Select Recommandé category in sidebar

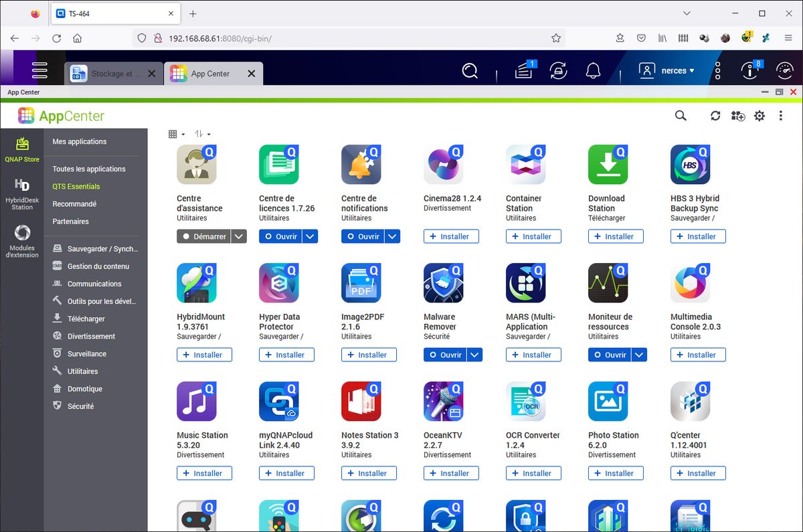tap(74, 203)
